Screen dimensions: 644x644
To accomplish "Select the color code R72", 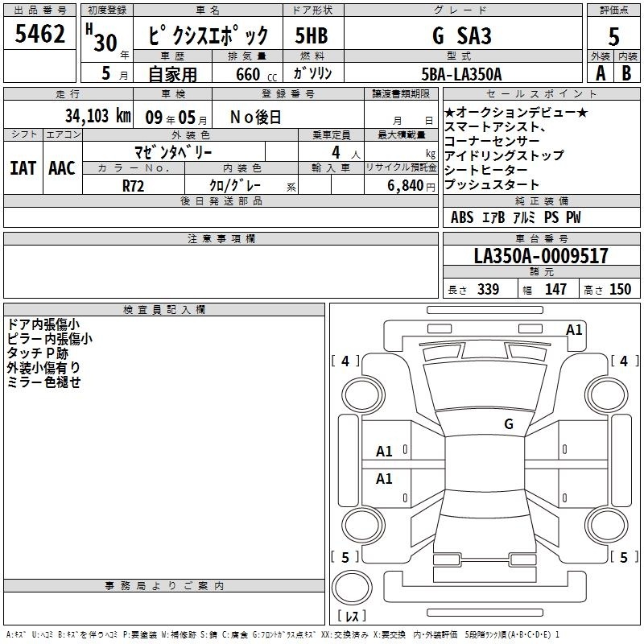I will coord(133,184).
